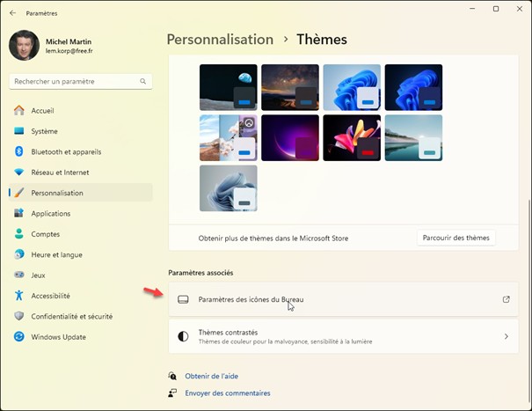
Task: Expand Thèmes contrastés chevron
Action: 506,336
